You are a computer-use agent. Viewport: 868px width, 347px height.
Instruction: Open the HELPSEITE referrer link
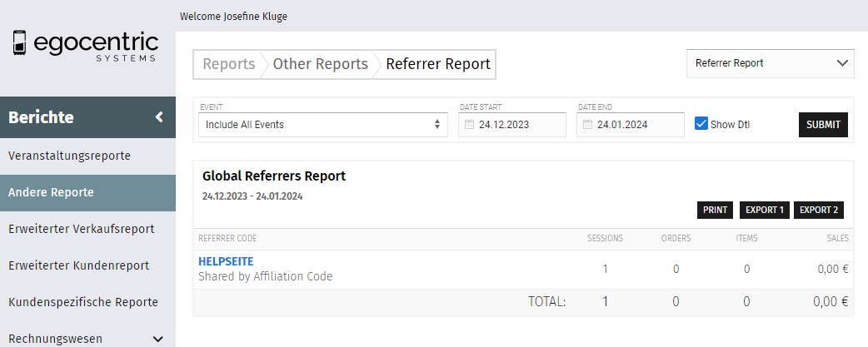(x=226, y=261)
